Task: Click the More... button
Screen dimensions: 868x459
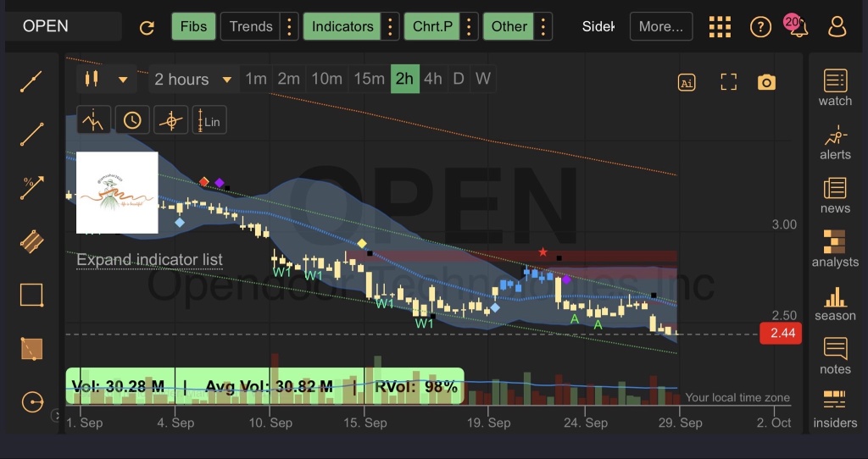Action: 661,26
